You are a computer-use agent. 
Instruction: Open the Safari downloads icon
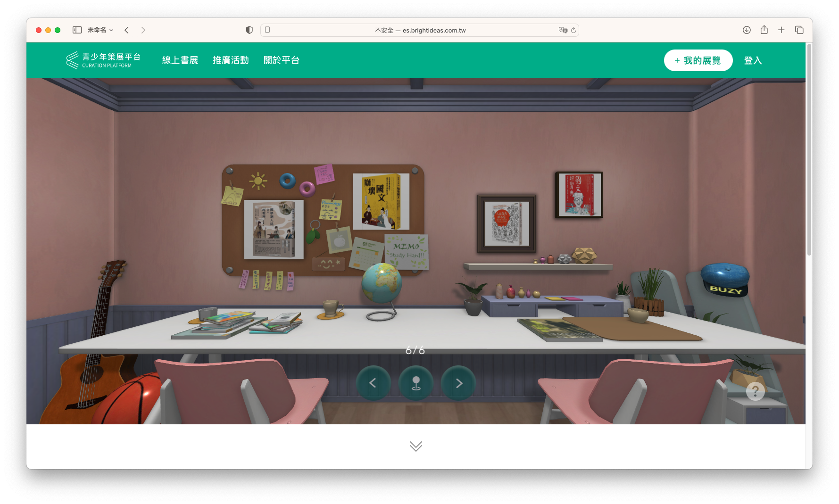747,30
